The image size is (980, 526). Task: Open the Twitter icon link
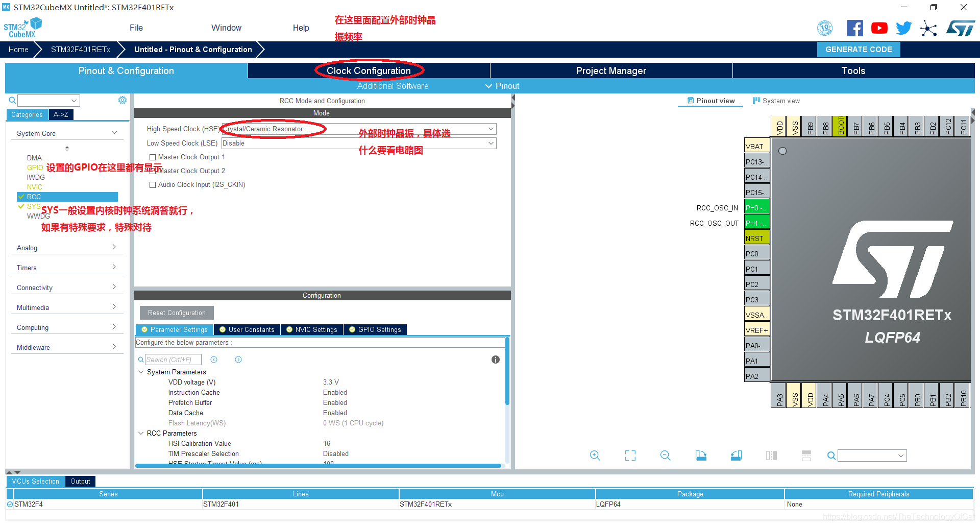click(x=903, y=28)
